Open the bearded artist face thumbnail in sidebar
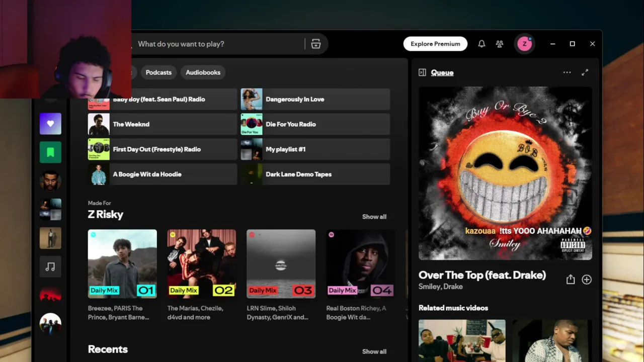Viewport: 644px width, 362px height. [x=50, y=181]
